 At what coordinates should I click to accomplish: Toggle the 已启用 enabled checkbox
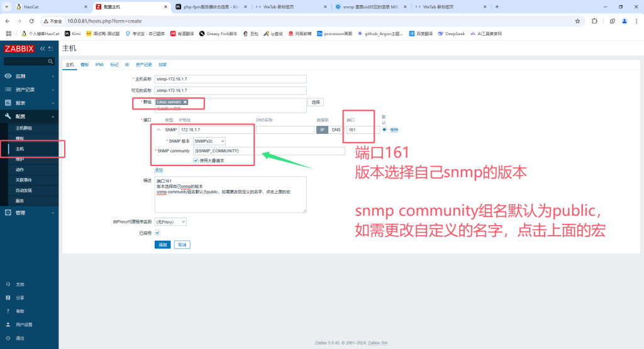pyautogui.click(x=157, y=233)
